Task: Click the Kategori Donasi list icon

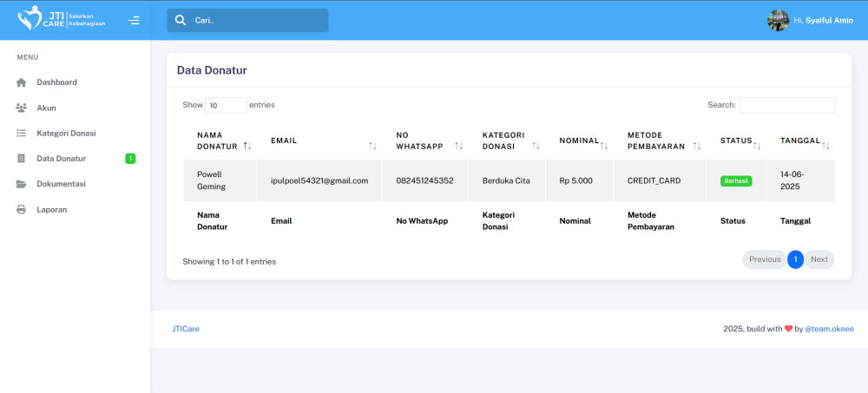Action: 22,133
